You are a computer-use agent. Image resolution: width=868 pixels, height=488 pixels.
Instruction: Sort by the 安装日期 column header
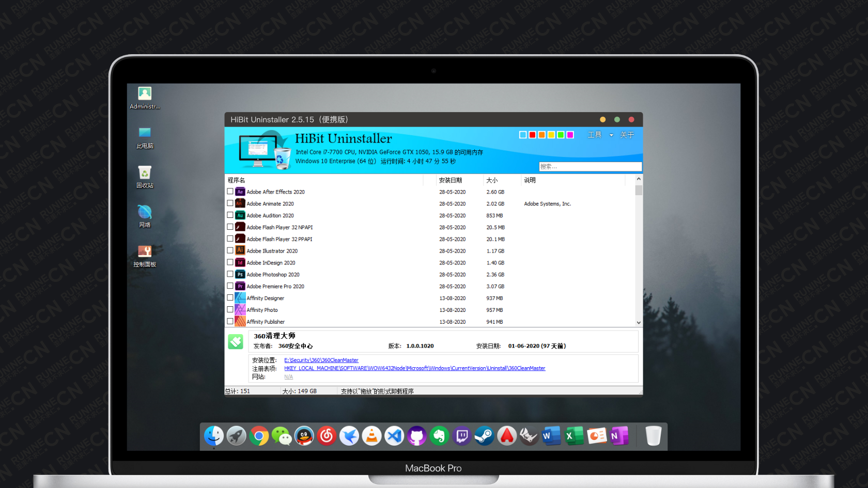[x=460, y=180]
